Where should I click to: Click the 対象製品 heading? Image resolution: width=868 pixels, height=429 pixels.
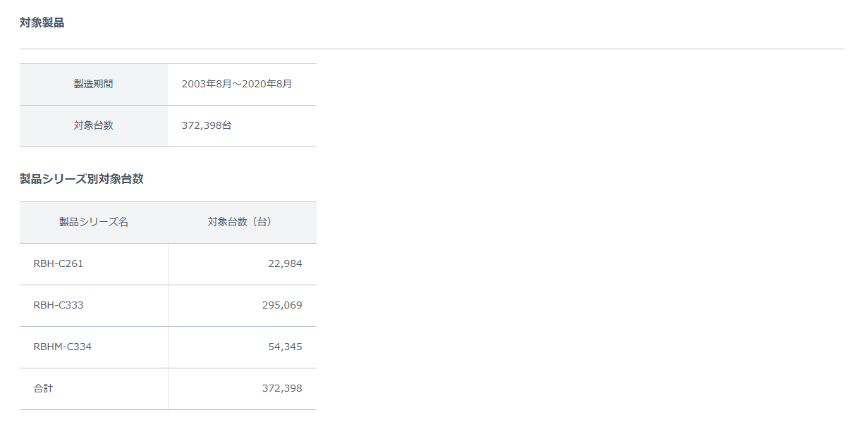42,23
